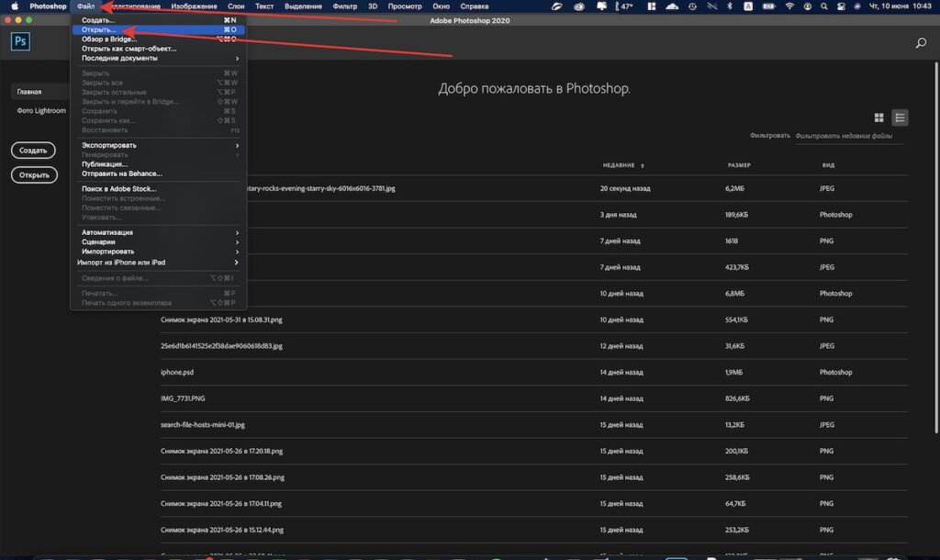This screenshot has height=560, width=940.
Task: Open the Apple menu
Action: tap(15, 6)
